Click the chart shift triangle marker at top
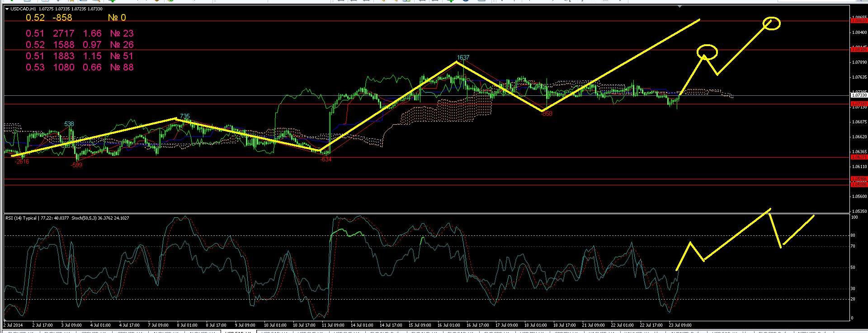This screenshot has width=868, height=333. coord(679,7)
